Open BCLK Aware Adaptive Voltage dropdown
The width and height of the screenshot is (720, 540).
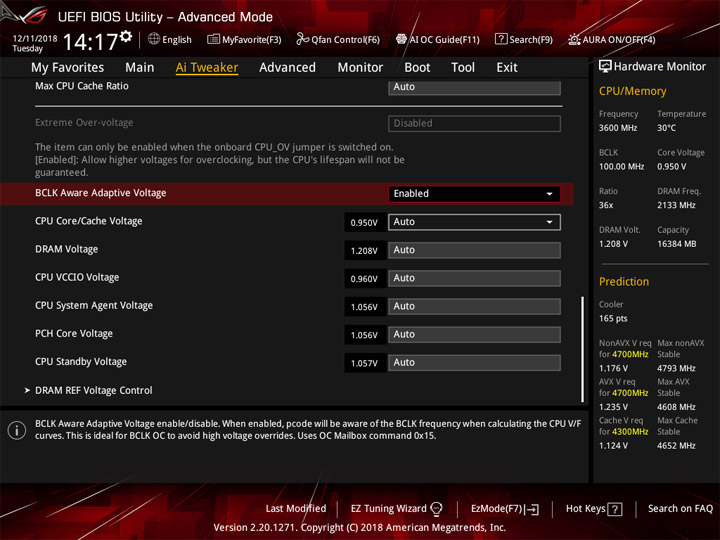pyautogui.click(x=474, y=194)
